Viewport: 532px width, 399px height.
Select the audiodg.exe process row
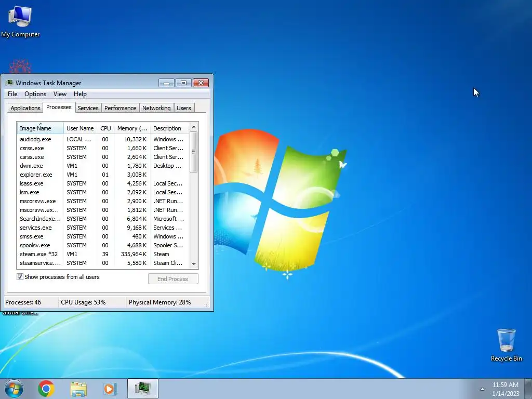click(x=103, y=139)
